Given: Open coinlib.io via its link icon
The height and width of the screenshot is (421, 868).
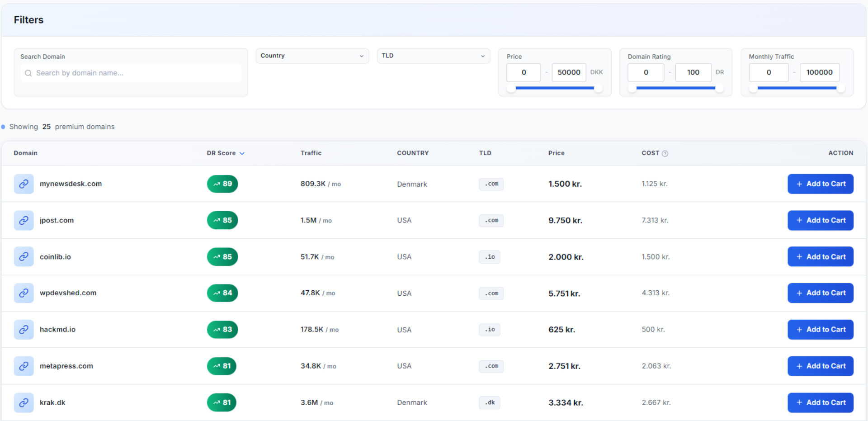Looking at the screenshot, I should tap(24, 256).
